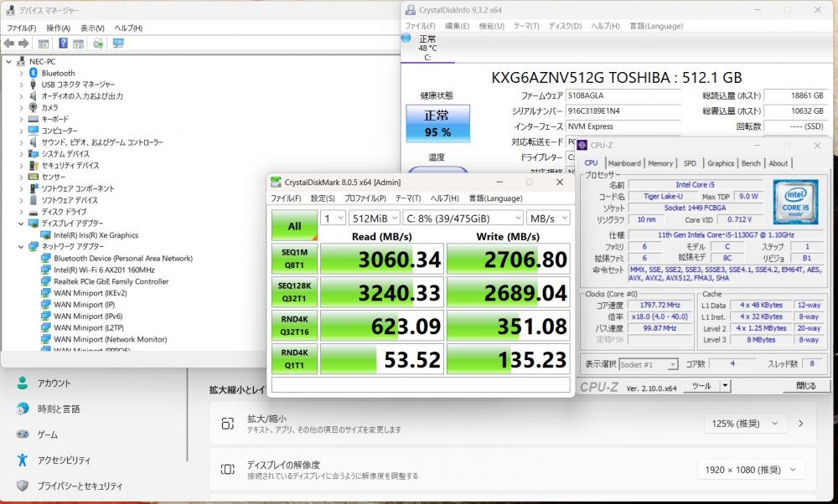
Task: Open the 125% (推奨) scale dropdown
Action: [x=746, y=424]
